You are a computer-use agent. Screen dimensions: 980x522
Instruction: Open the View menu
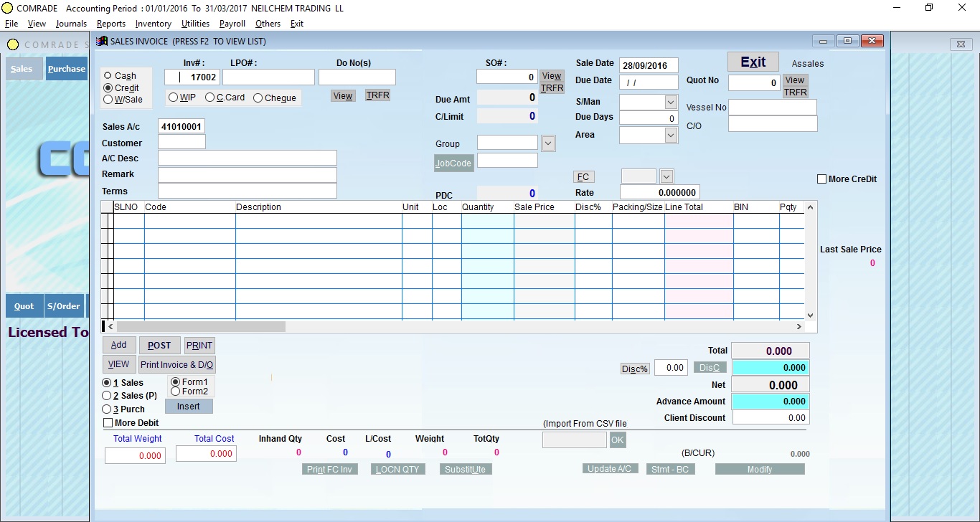click(37, 24)
